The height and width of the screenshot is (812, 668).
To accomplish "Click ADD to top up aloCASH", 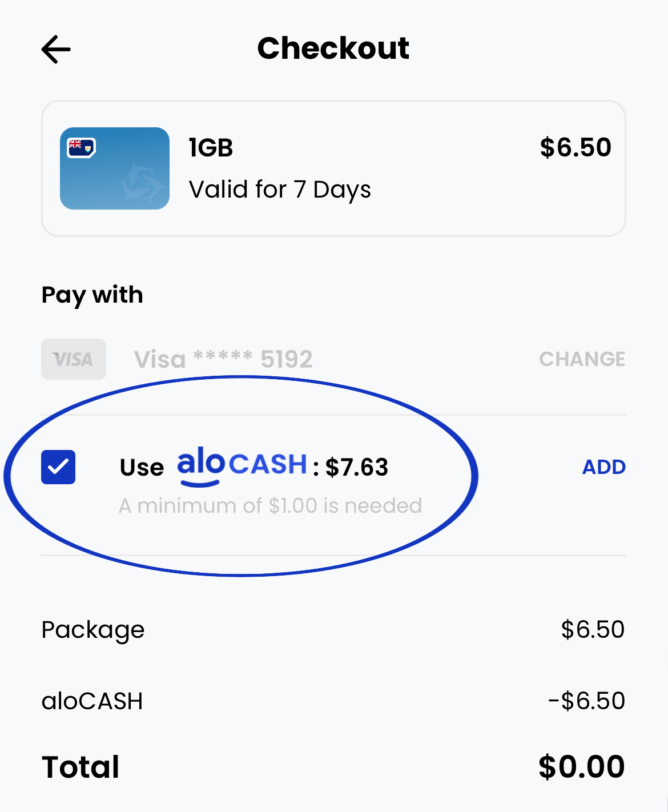I will click(603, 467).
